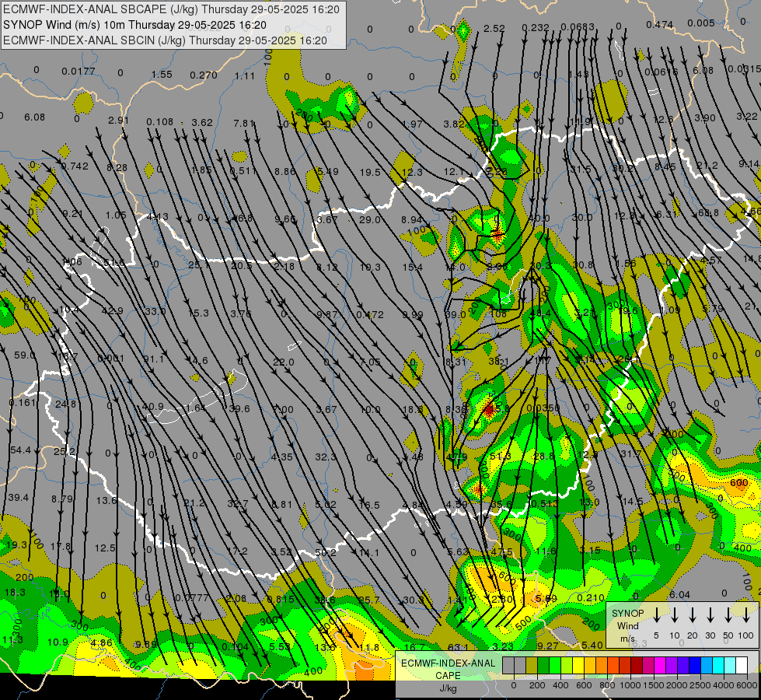Click the map value 0.474

click(x=660, y=24)
